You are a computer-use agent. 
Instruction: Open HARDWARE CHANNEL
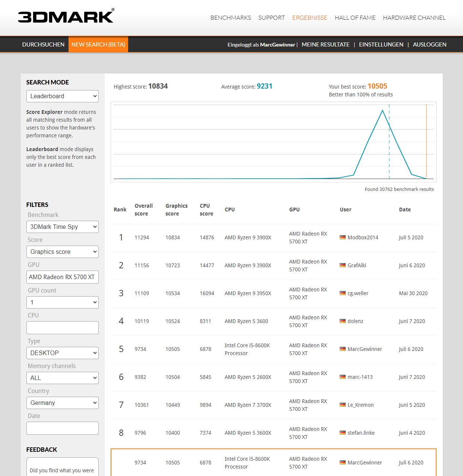(414, 17)
